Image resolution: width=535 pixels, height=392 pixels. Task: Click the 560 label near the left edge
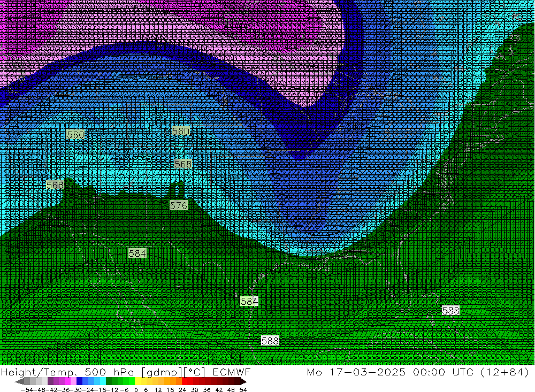pos(75,135)
